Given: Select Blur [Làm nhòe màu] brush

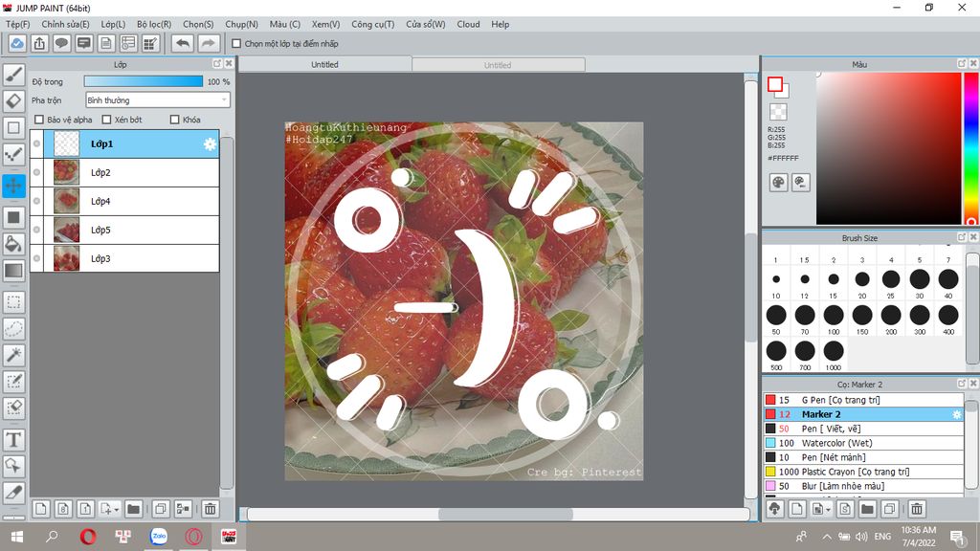Looking at the screenshot, I should pyautogui.click(x=863, y=486).
